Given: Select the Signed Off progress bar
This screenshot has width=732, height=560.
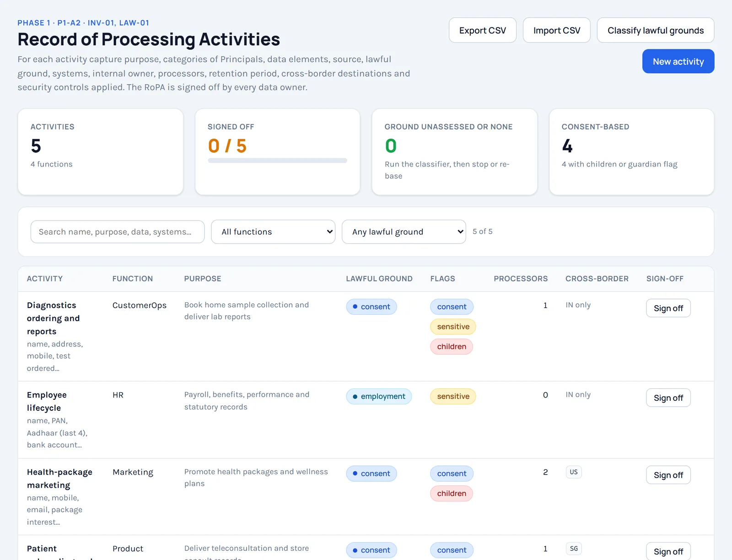Looking at the screenshot, I should click(x=277, y=161).
